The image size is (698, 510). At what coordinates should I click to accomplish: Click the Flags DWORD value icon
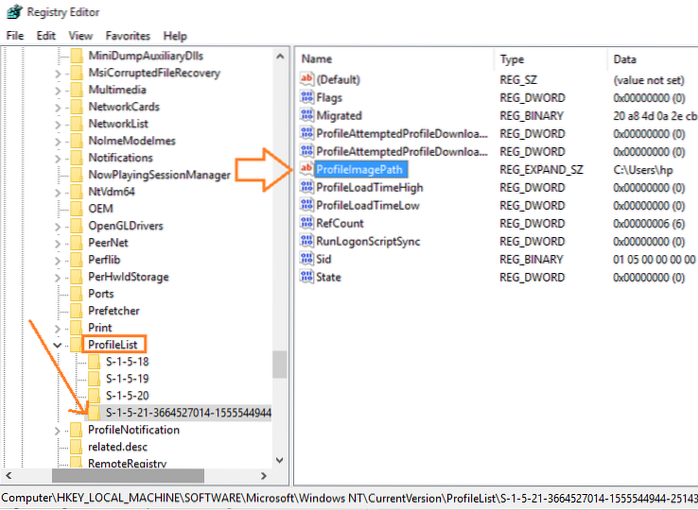[307, 97]
